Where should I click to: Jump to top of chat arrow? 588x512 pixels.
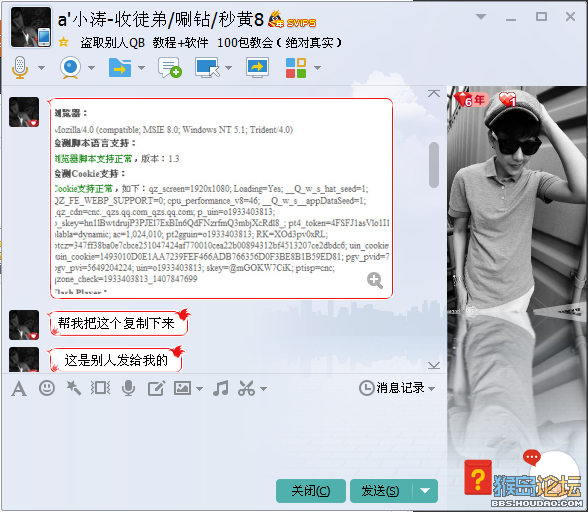[434, 93]
